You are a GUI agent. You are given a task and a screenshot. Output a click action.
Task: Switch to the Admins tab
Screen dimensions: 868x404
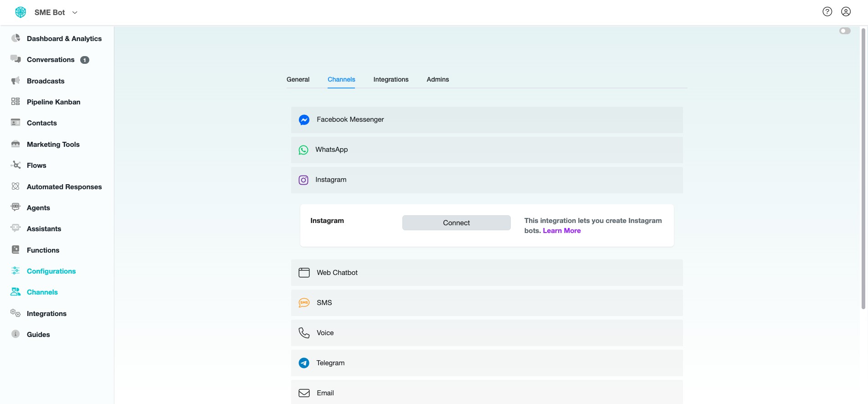pos(438,79)
